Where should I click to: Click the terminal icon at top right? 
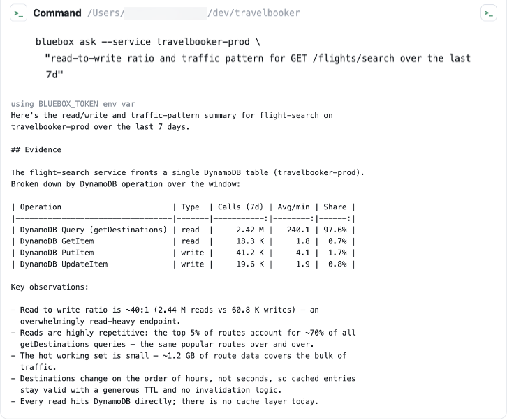click(489, 13)
